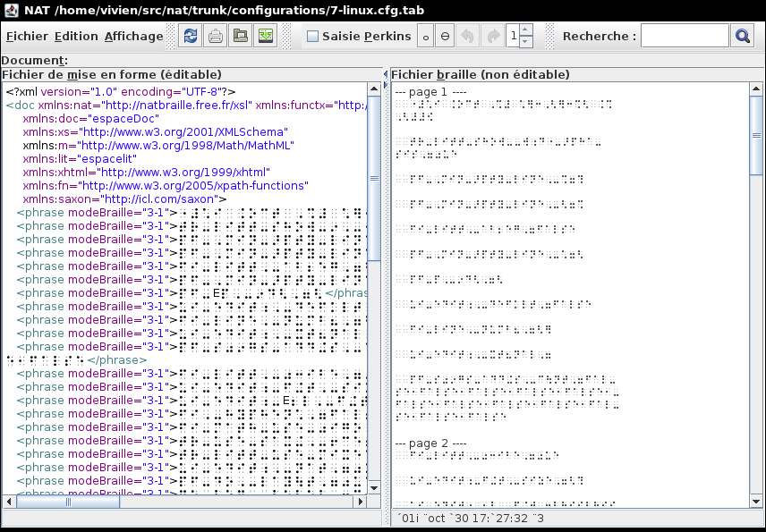This screenshot has width=766, height=532.
Task: Open the Fichier menu
Action: tap(27, 37)
